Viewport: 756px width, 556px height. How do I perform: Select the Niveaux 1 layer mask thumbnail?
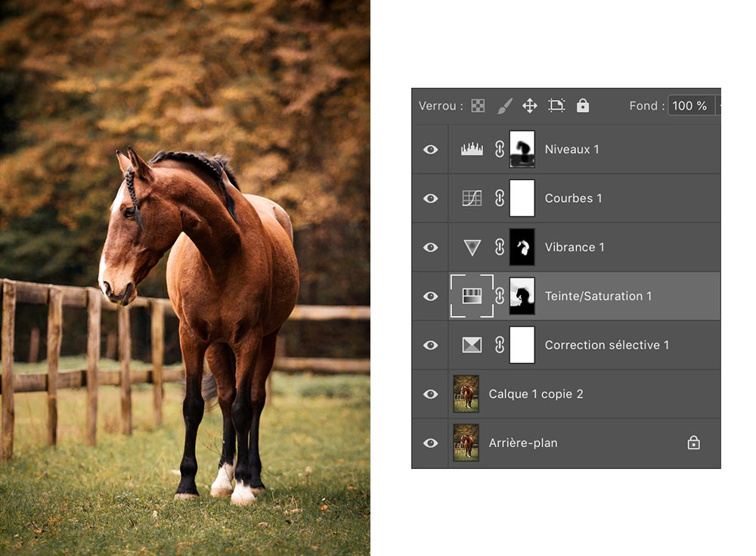[522, 149]
